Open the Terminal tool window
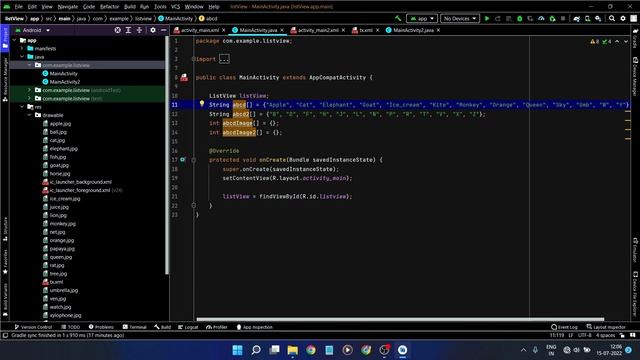The width and height of the screenshot is (640, 360). 135,327
